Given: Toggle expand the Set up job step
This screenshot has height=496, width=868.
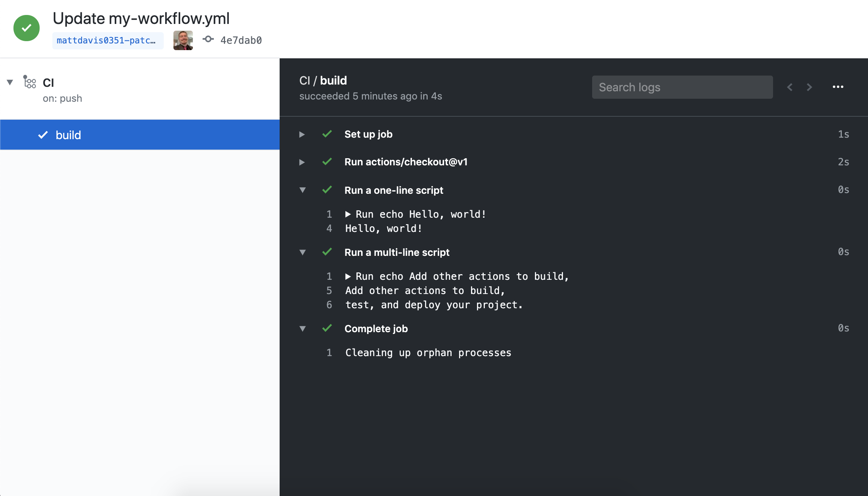Looking at the screenshot, I should [x=303, y=134].
